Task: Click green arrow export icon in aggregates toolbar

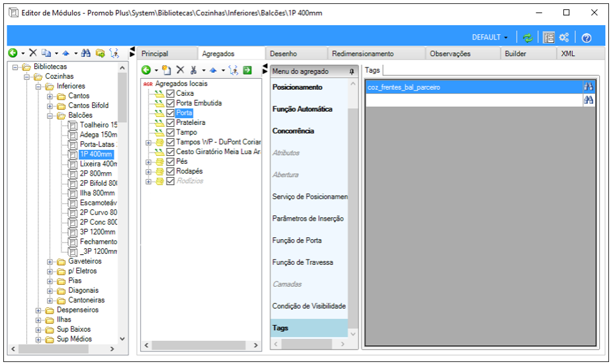Action: point(247,70)
